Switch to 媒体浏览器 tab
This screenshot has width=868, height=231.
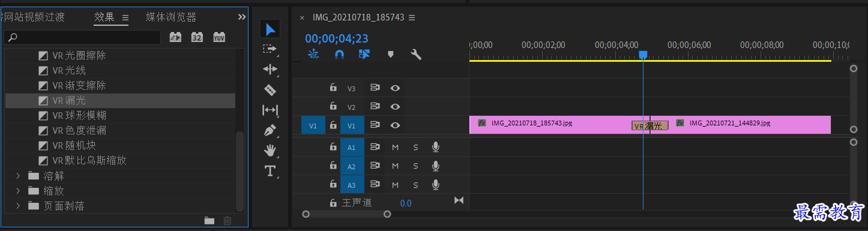[171, 17]
